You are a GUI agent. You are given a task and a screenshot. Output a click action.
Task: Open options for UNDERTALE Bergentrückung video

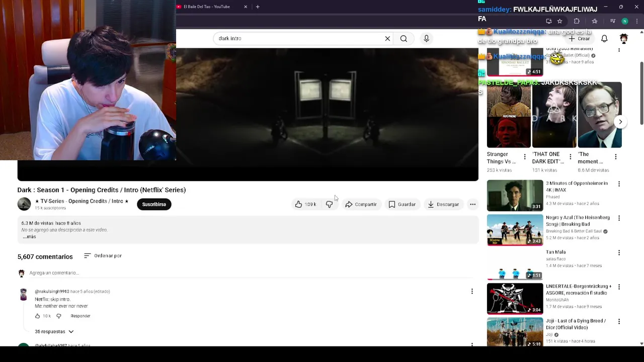click(619, 287)
